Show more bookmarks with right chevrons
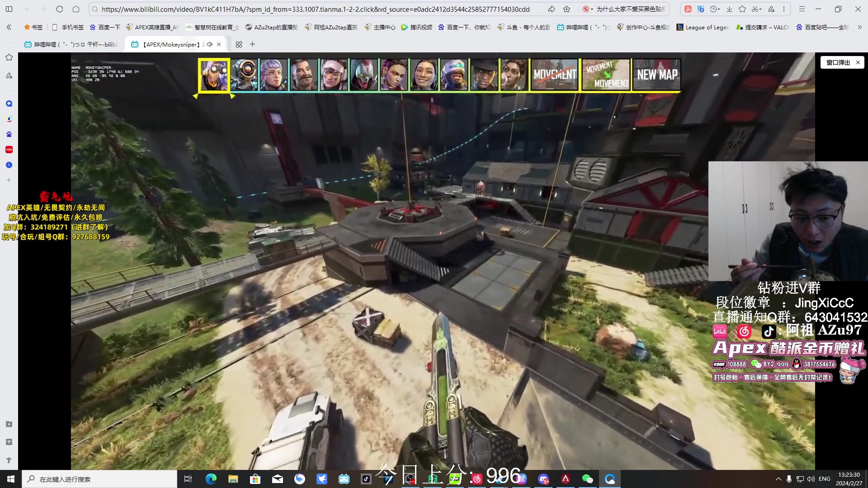 [x=860, y=27]
